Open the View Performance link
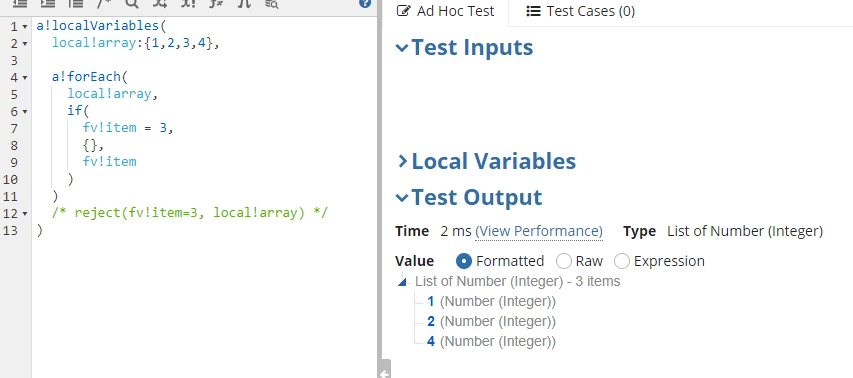Screen dimensions: 853x378 [x=539, y=231]
